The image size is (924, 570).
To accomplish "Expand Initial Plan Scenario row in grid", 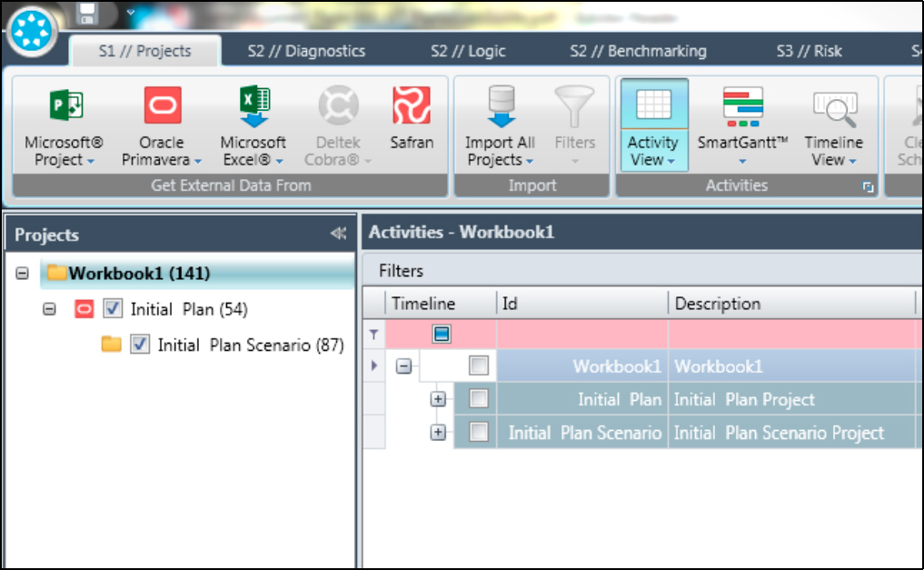I will (x=438, y=432).
